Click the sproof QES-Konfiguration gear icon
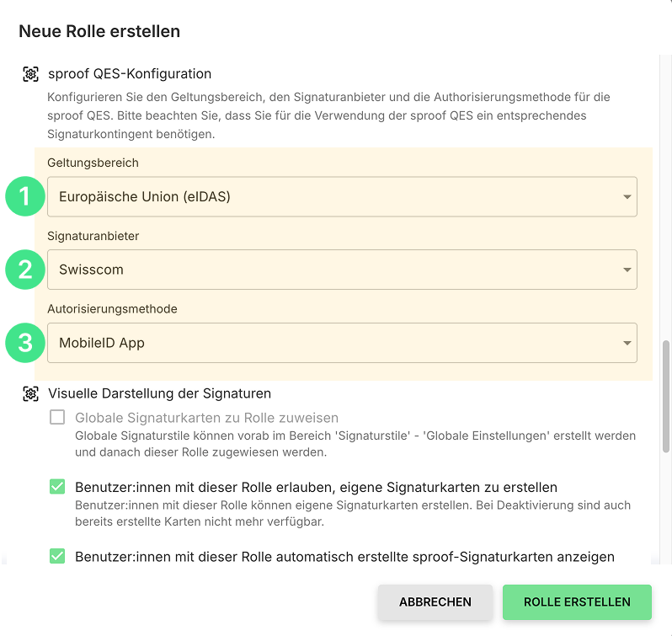The image size is (672, 636). pos(30,74)
